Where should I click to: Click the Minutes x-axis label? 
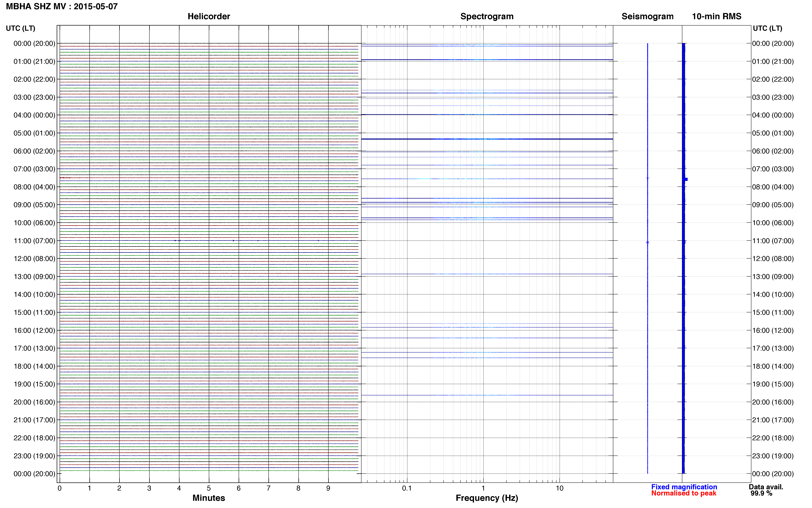tap(209, 498)
